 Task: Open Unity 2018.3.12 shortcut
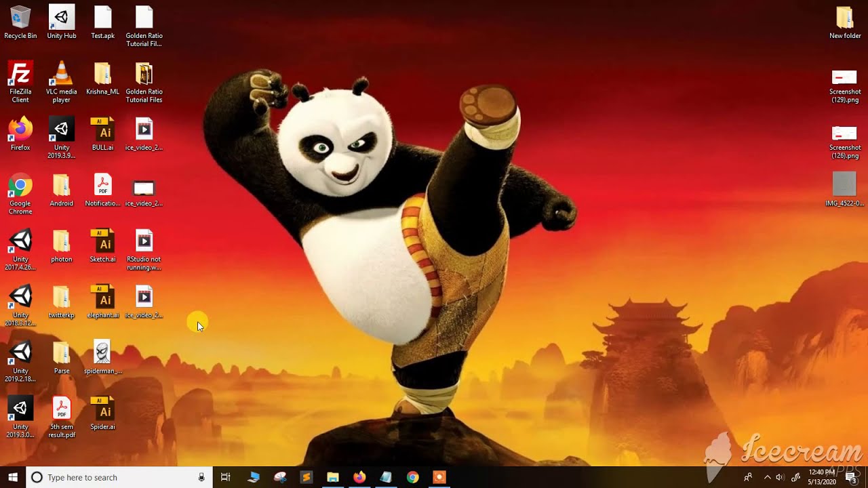point(20,306)
